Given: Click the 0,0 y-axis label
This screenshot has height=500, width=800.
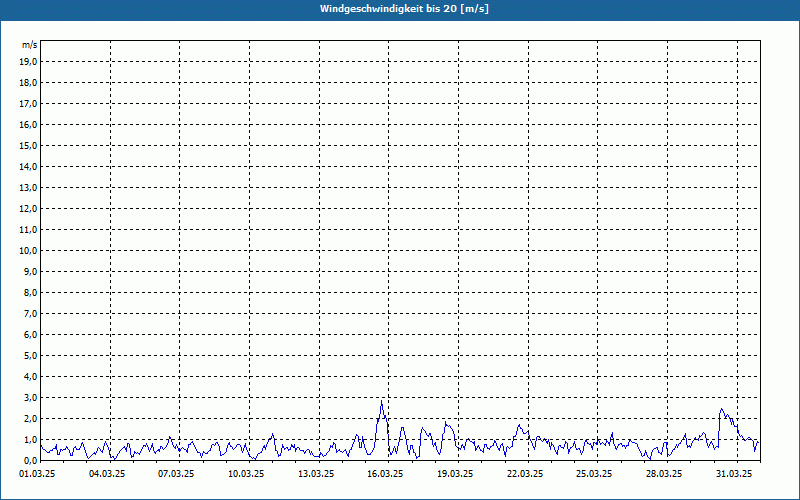Looking at the screenshot, I should [31, 460].
